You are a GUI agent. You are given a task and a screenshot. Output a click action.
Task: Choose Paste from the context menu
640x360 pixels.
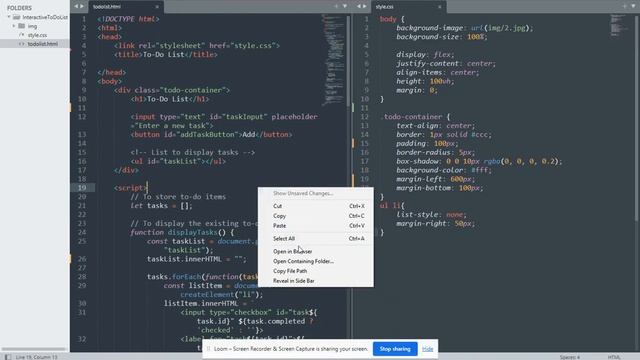316,226
